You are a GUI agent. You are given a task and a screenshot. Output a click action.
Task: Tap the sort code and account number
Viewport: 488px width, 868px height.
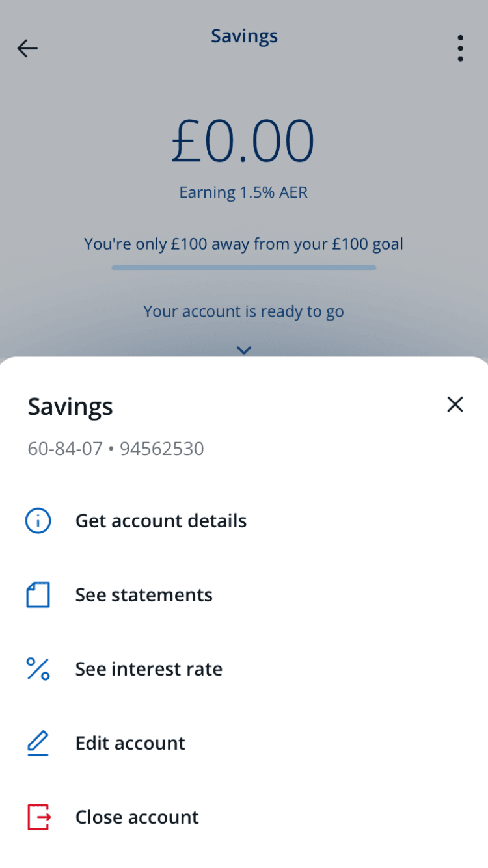(116, 449)
